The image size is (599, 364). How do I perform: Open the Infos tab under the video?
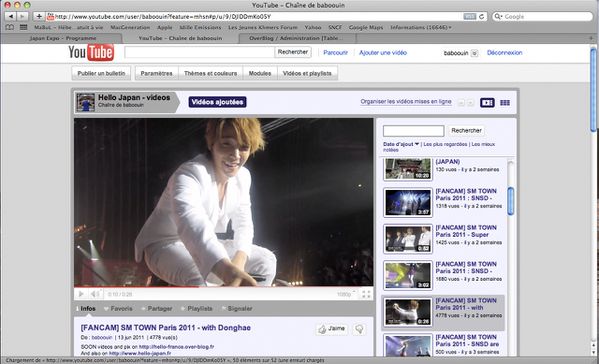pos(88,309)
